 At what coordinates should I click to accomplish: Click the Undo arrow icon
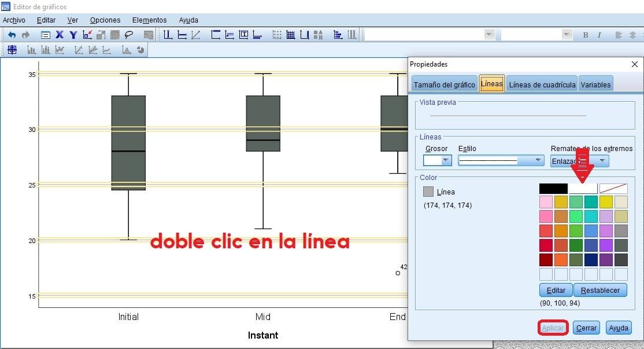coord(12,35)
